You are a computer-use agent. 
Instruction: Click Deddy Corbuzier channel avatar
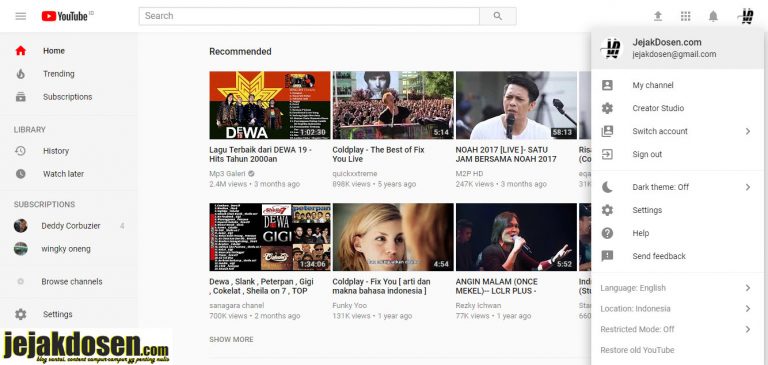click(x=21, y=226)
